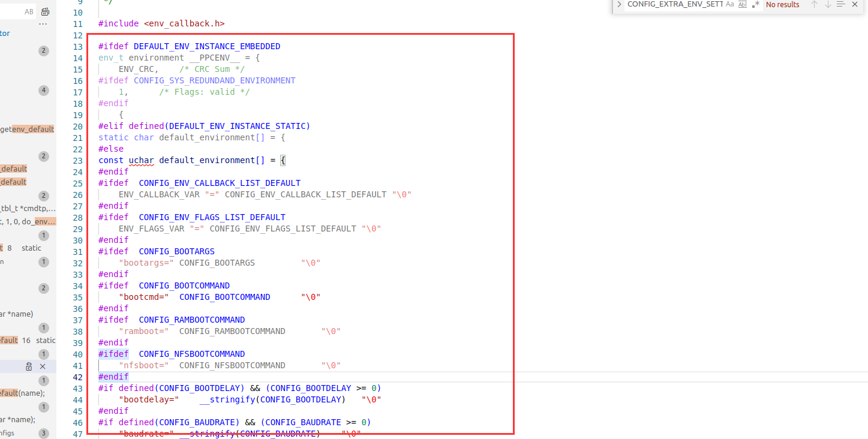
Task: Open the search details ellipsis in sidebar
Action: click(43, 24)
